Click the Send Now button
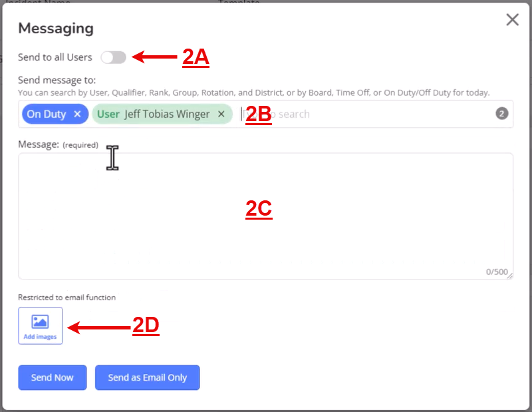The image size is (532, 412). coord(53,377)
